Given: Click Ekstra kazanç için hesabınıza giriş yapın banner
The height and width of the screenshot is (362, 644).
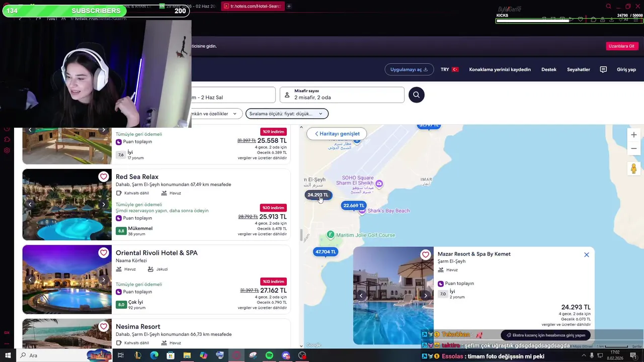Looking at the screenshot, I should (x=545, y=335).
